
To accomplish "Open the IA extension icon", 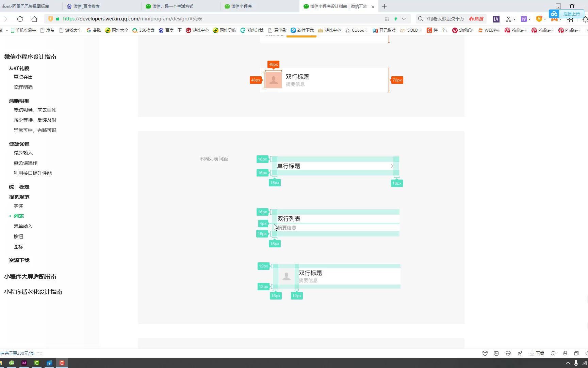I will [x=496, y=19].
